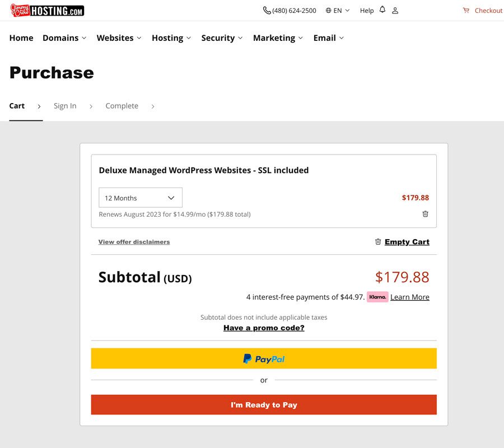Open View offer disclaimers link

tap(134, 242)
